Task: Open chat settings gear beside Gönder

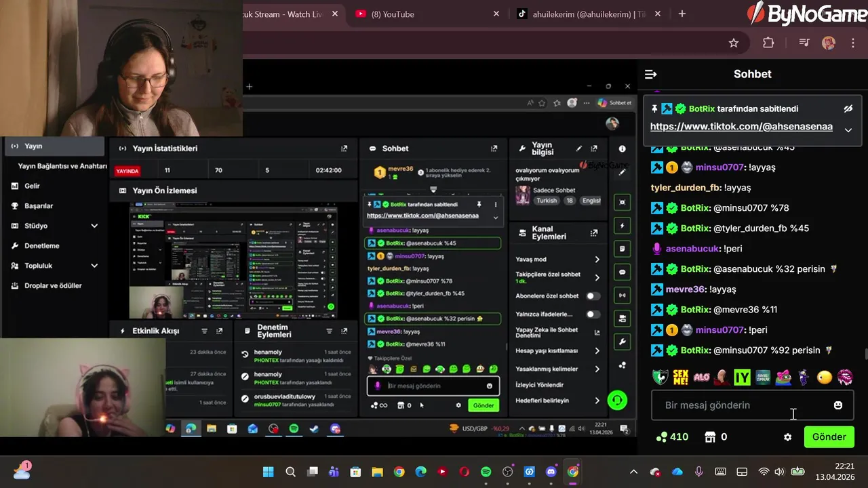Action: [787, 437]
